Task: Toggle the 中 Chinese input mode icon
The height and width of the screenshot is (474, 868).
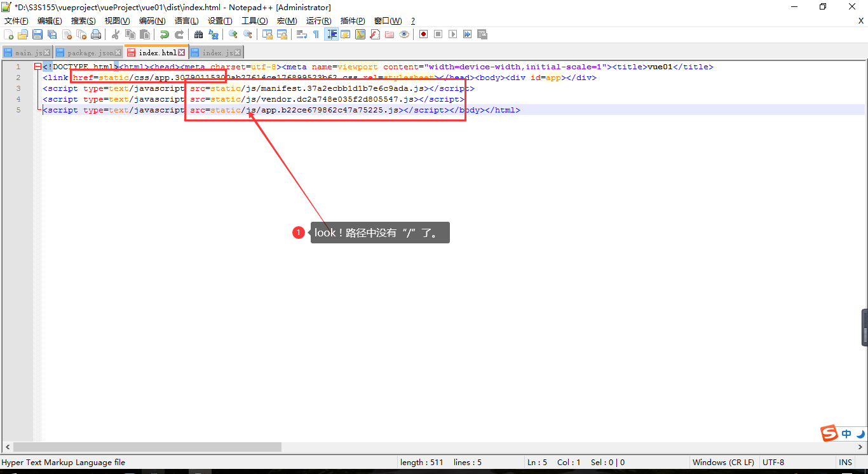Action: (x=846, y=434)
